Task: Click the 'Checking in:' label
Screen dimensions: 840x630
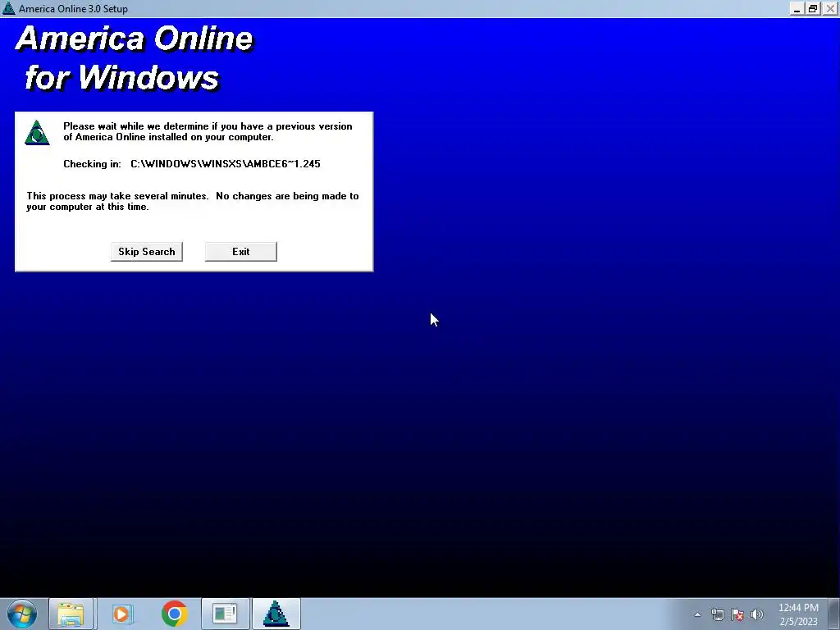Action: [92, 164]
